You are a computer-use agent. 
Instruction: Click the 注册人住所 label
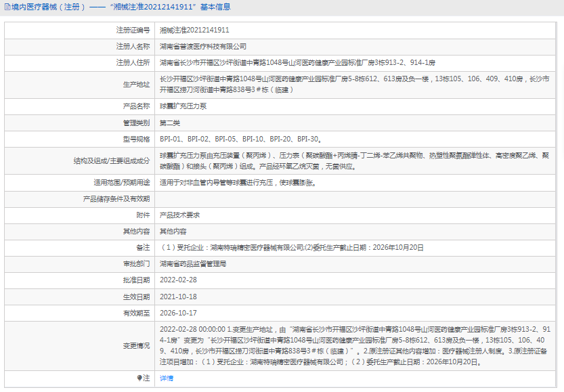133,62
